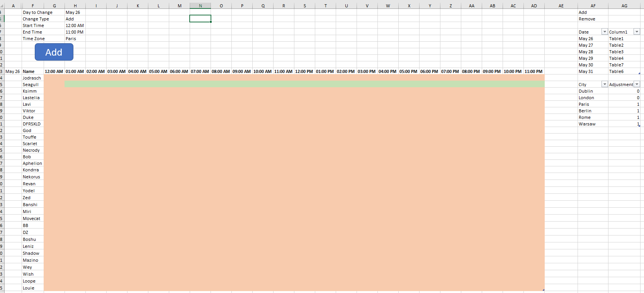
Task: Click the DFRSXLD name cell
Action: click(33, 124)
